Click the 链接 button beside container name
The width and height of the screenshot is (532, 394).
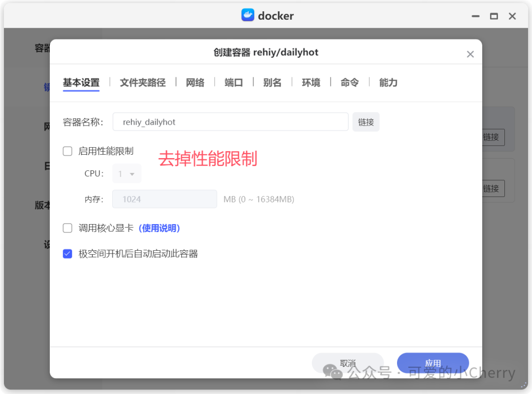[x=366, y=122]
